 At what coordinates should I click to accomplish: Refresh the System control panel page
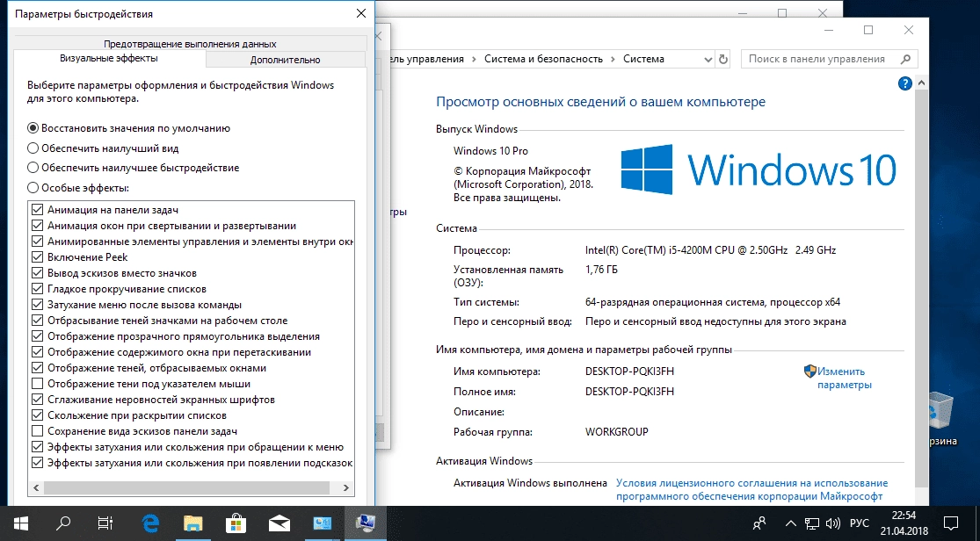pyautogui.click(x=723, y=60)
